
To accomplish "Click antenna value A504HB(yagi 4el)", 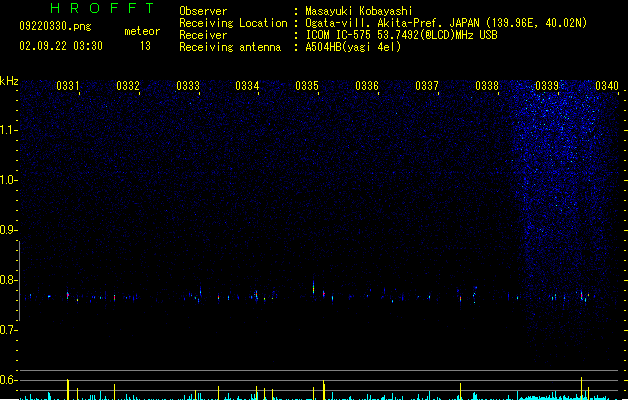I will 353,47.
